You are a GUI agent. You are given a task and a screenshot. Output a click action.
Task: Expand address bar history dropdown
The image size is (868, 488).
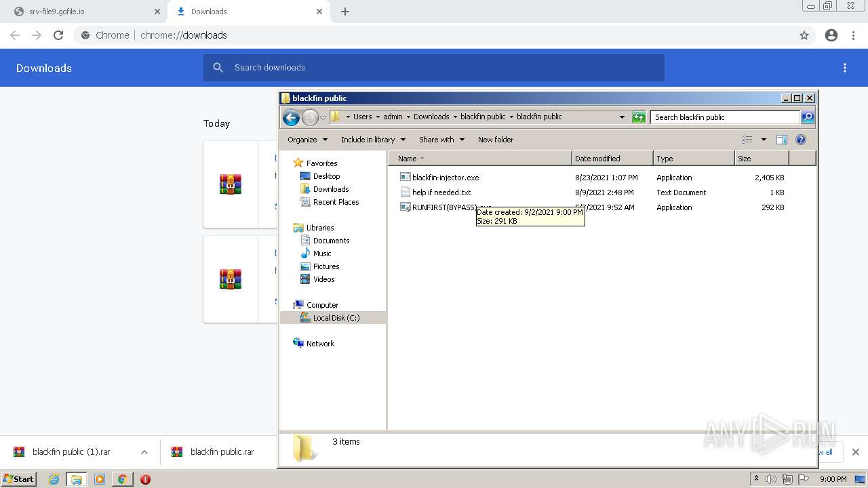pos(622,117)
